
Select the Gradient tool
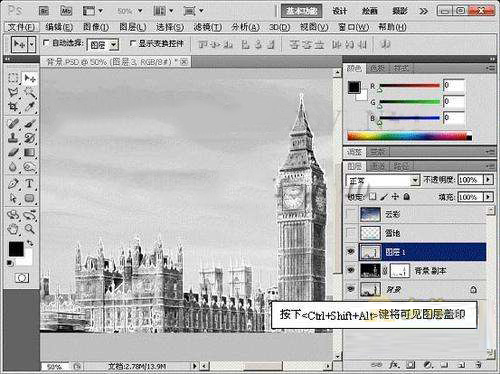[30, 152]
